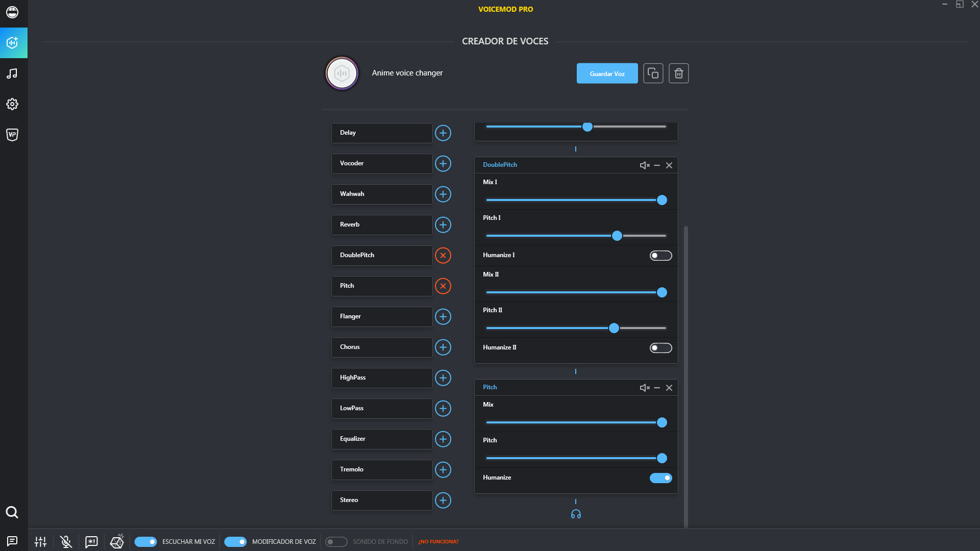Click the slider handle in top panel
This screenshot has height=551, width=980.
click(x=587, y=127)
